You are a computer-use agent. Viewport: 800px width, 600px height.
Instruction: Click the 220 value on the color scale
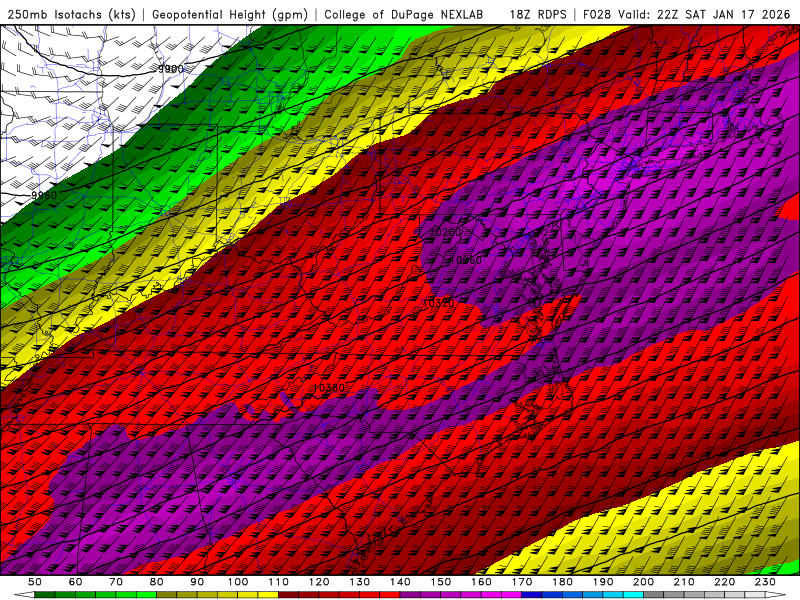tap(724, 582)
